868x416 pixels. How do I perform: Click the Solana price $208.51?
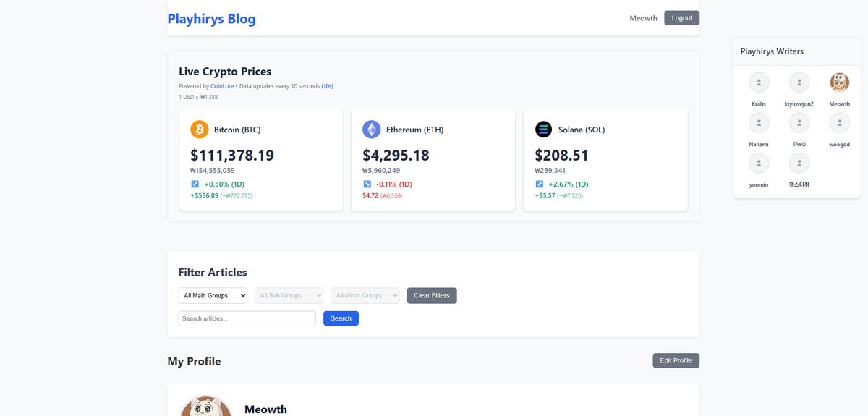(x=562, y=156)
